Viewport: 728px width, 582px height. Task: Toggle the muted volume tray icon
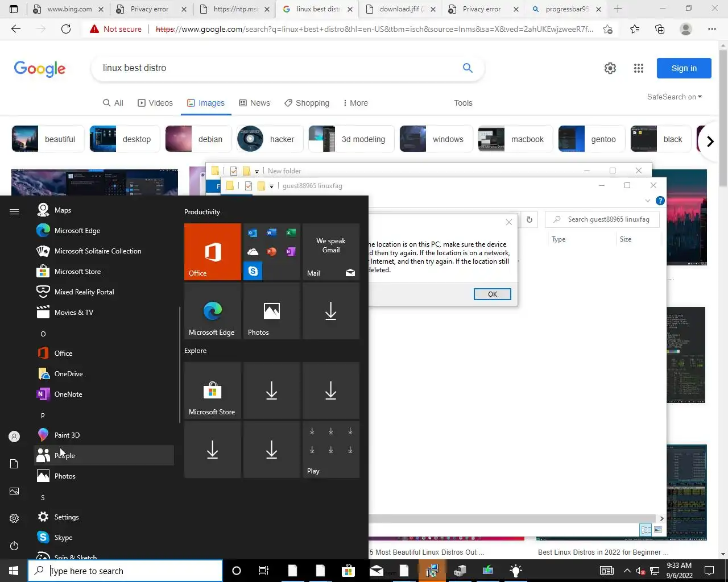(640, 571)
